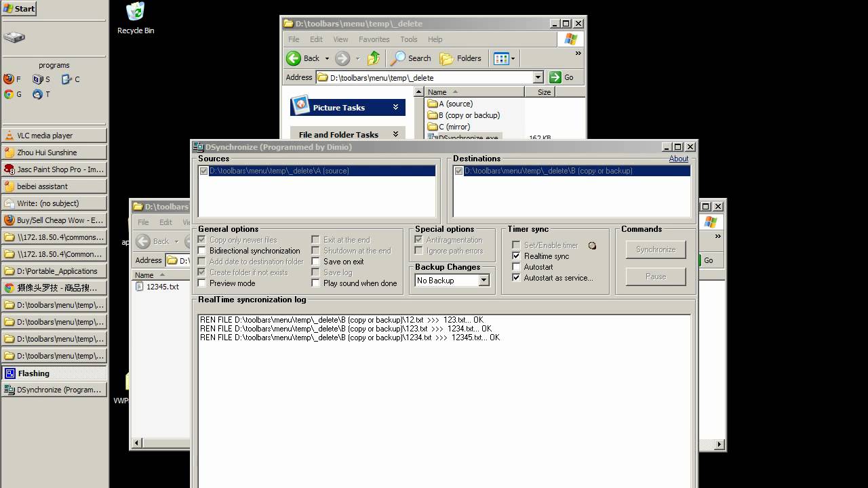Screen dimensions: 868x488
Task: Open the Backup Changes dropdown
Action: tap(484, 281)
